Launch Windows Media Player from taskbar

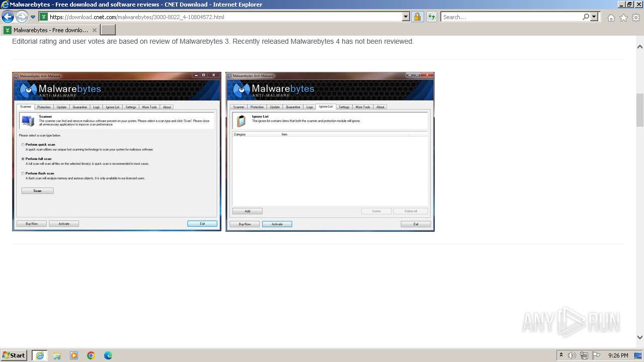pyautogui.click(x=74, y=355)
